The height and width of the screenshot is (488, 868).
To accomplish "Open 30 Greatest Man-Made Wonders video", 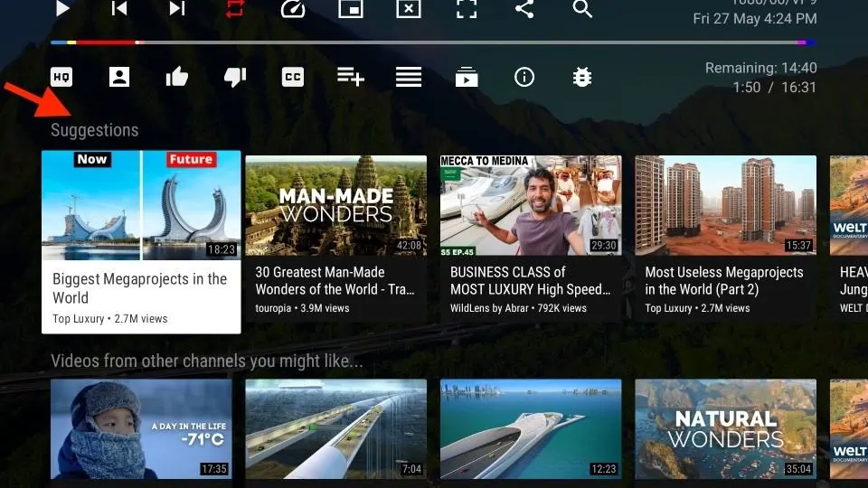I will pos(336,239).
